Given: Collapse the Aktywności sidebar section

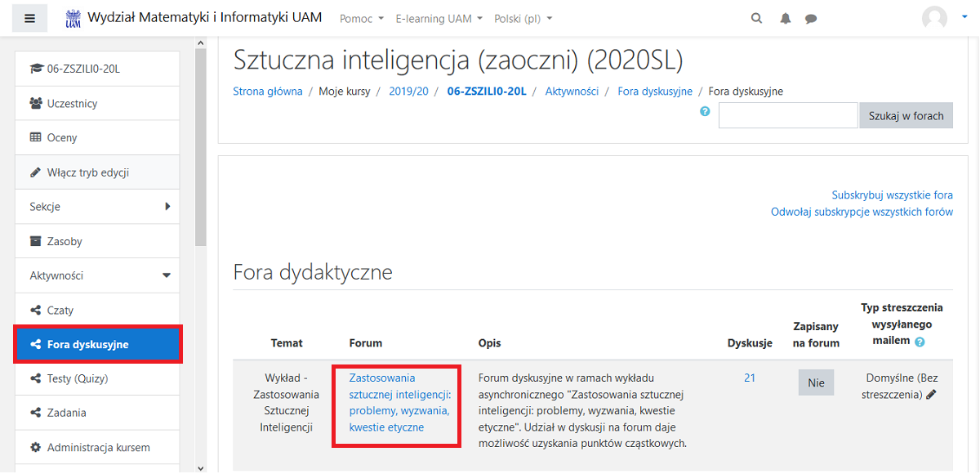Looking at the screenshot, I should (97, 275).
